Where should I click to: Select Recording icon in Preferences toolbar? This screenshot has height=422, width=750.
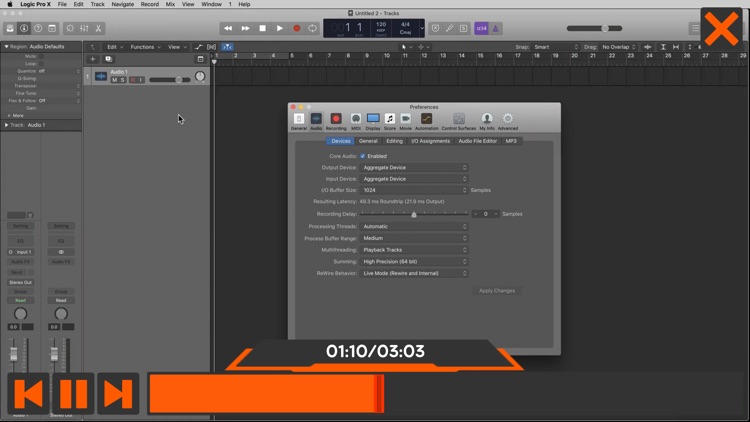click(x=336, y=122)
